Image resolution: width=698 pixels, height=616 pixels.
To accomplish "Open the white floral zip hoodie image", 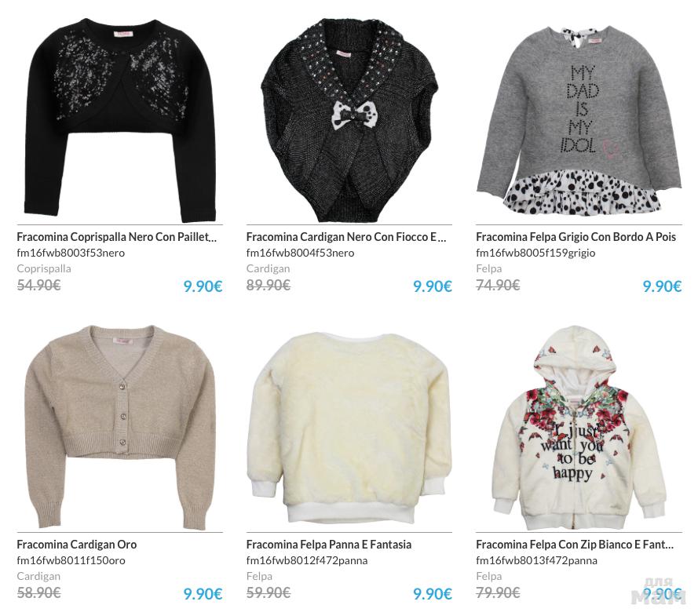I will point(579,428).
